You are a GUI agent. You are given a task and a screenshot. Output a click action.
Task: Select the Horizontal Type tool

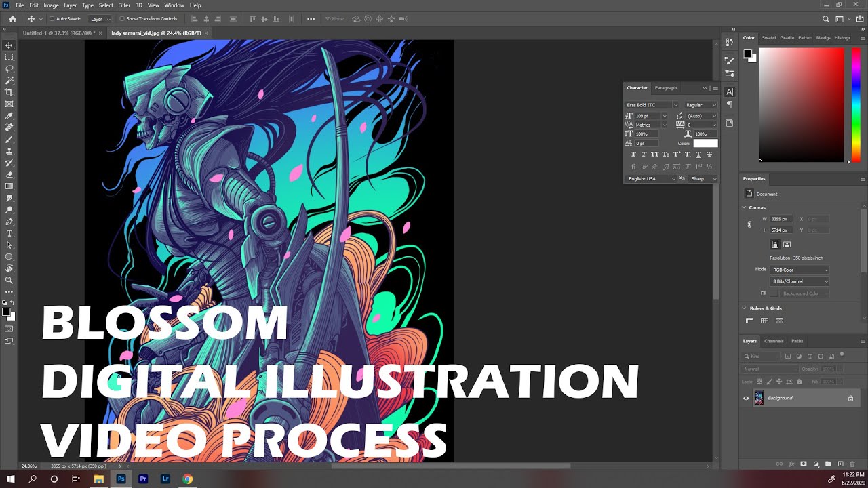point(9,233)
